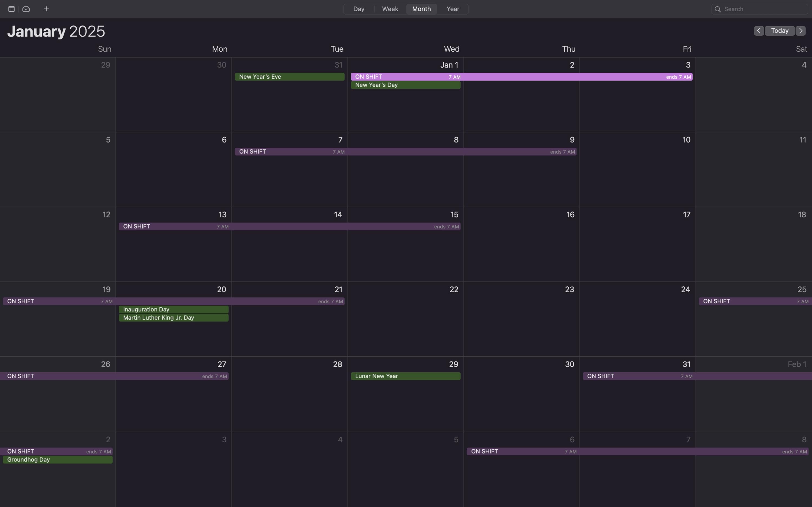Screen dimensions: 812x507
Task: Click the forward arrow to view February
Action: (801, 31)
